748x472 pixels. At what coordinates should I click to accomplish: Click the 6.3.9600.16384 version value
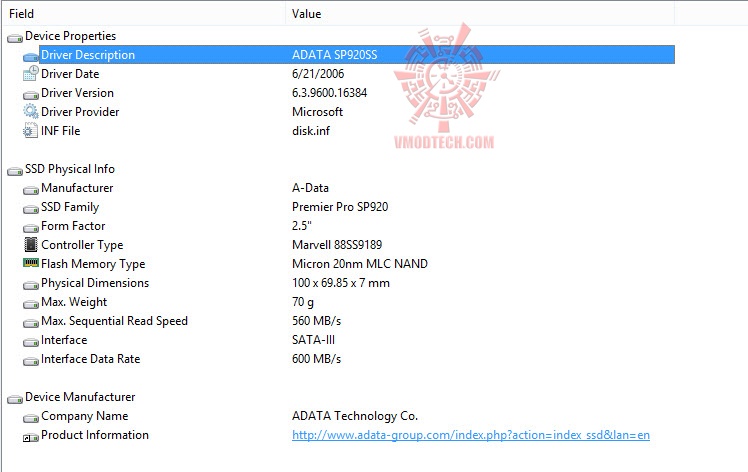coord(330,93)
